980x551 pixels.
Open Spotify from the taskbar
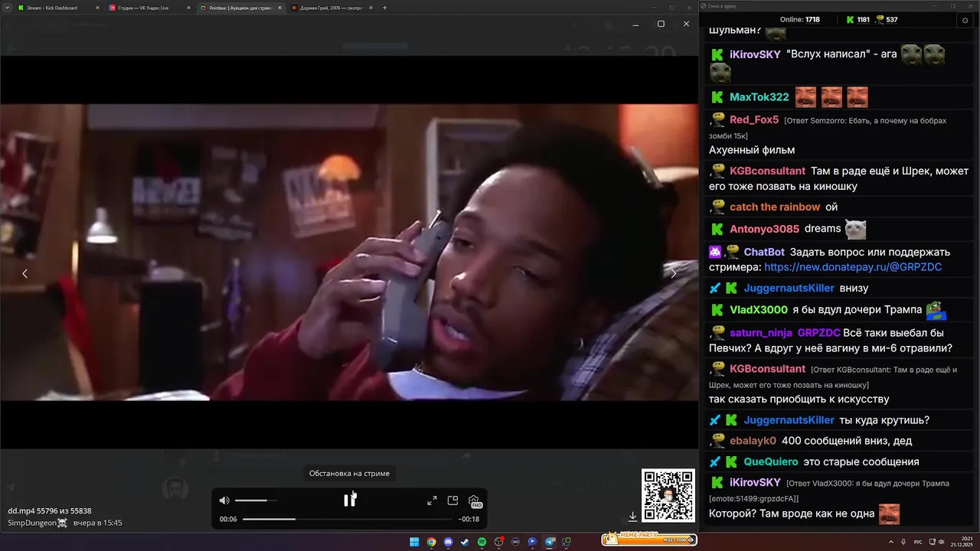click(482, 542)
